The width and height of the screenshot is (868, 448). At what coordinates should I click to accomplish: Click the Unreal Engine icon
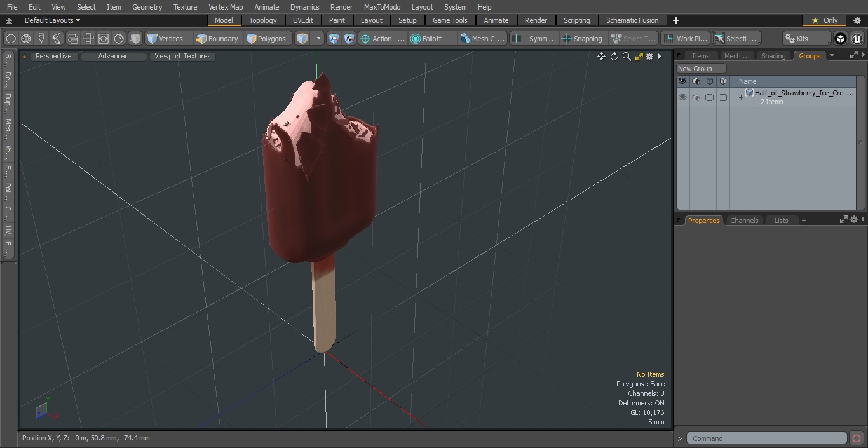point(857,39)
